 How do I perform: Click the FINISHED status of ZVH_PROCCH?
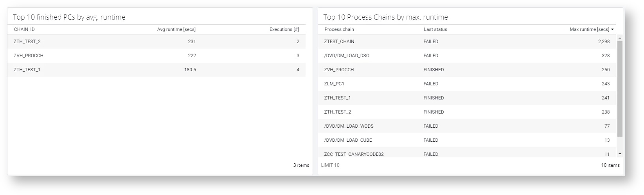pyautogui.click(x=434, y=70)
